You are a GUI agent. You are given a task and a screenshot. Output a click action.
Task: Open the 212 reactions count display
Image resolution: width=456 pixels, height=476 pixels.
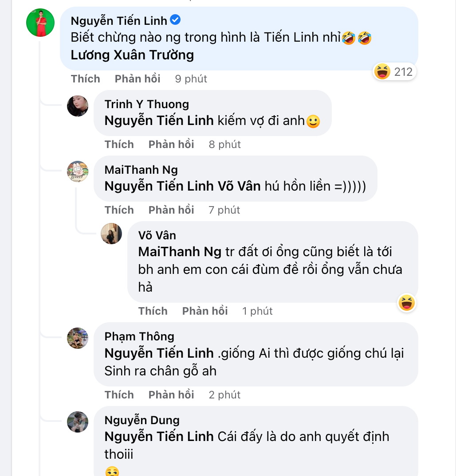394,72
